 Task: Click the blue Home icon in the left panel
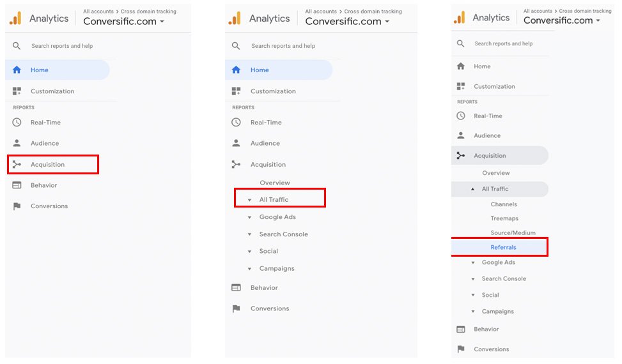point(17,70)
